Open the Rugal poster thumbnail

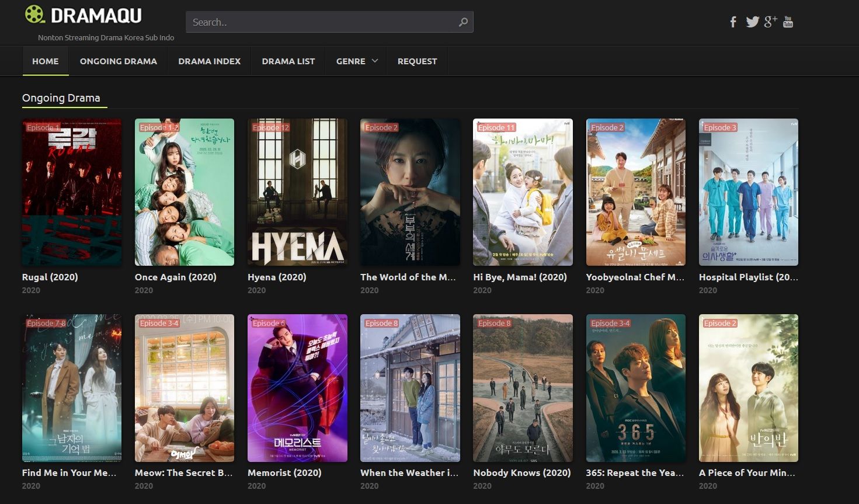[72, 192]
